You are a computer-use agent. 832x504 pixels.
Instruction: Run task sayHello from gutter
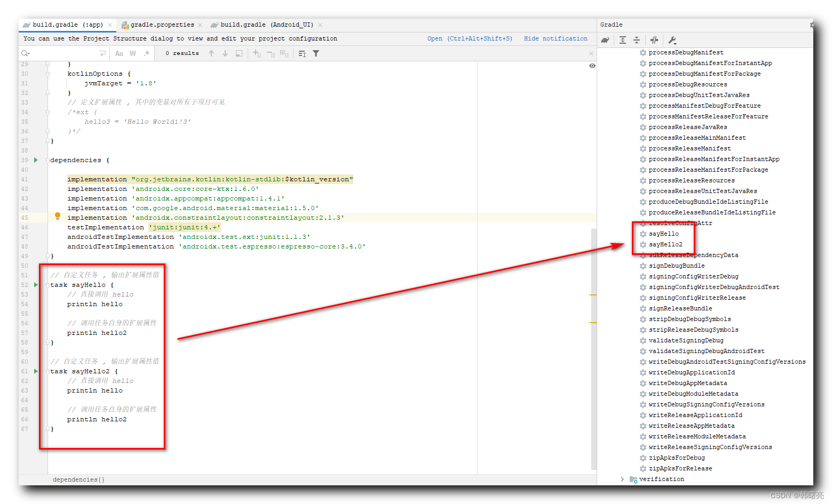36,285
